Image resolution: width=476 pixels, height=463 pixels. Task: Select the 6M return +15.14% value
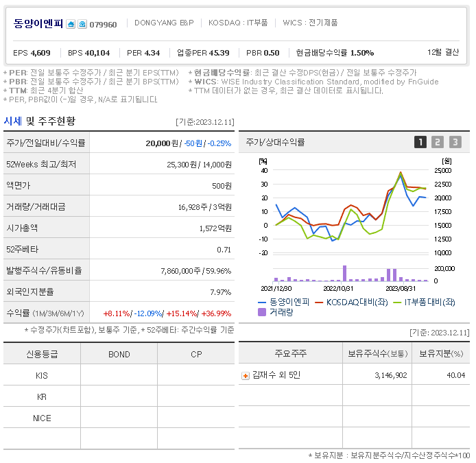[182, 313]
